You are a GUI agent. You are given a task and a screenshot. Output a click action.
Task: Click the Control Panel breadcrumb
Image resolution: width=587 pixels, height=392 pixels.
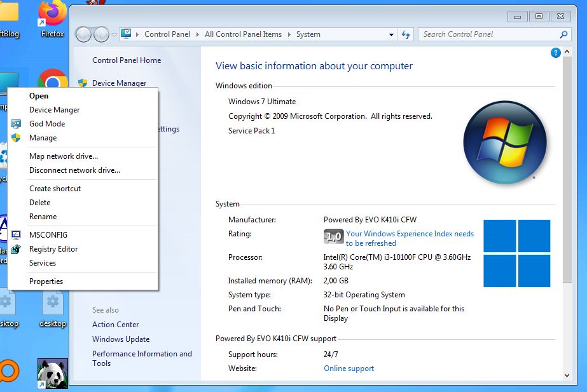coord(167,34)
